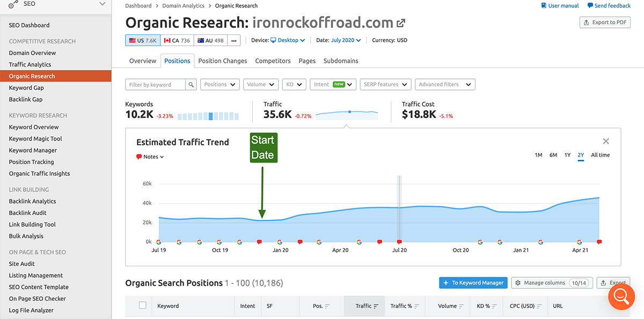The height and width of the screenshot is (319, 644).
Task: Expand the Advanced filters dropdown
Action: point(444,85)
